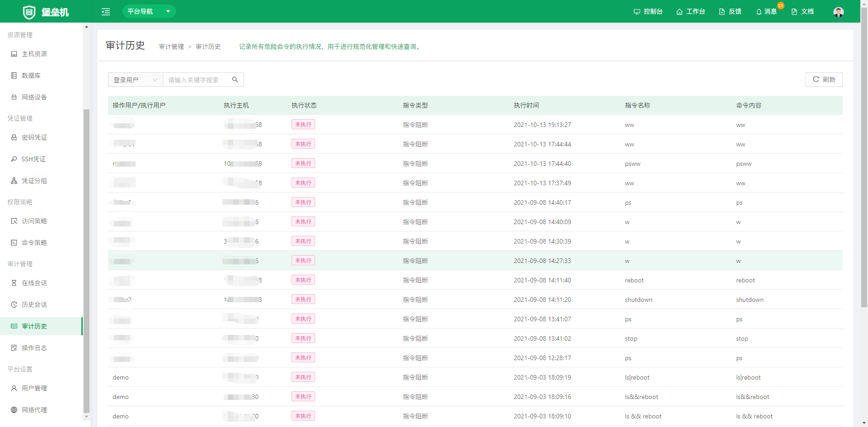Click the 控制台 monitor icon

click(x=637, y=12)
